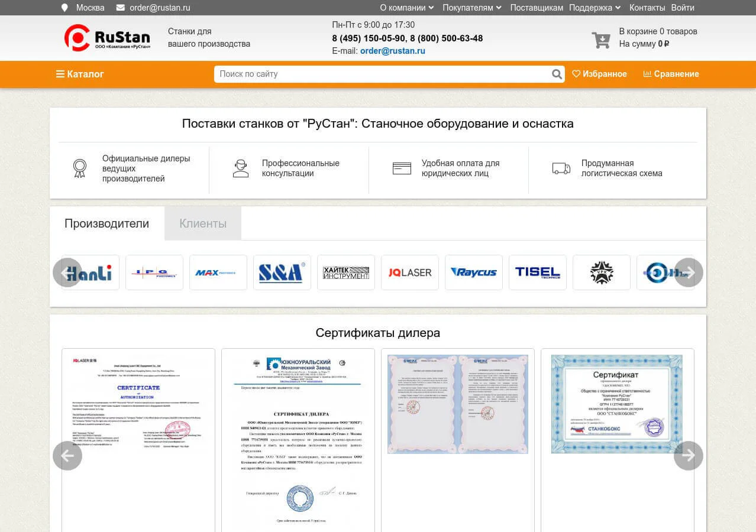Viewport: 756px width, 532px height.
Task: Open the IPG Photonics manufacturer logo
Action: pyautogui.click(x=154, y=273)
